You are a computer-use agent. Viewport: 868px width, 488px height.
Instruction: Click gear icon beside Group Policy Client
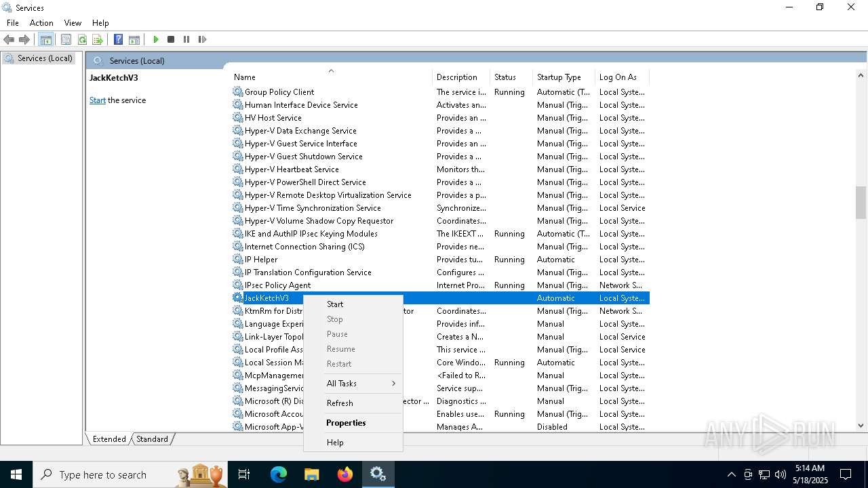(237, 92)
